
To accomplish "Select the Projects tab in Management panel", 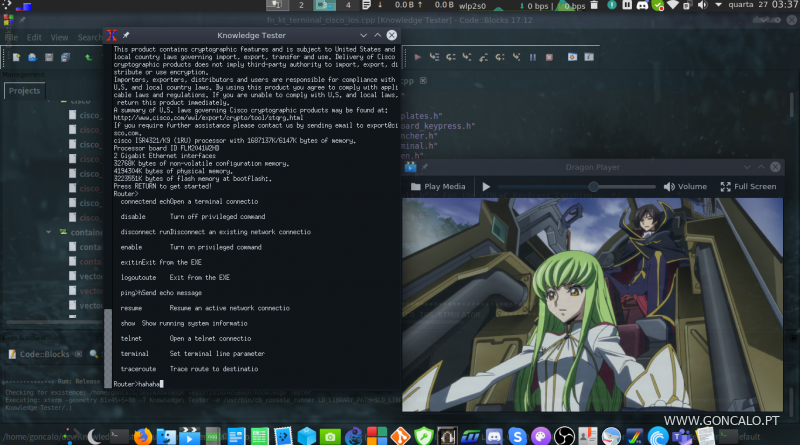I will pos(24,91).
